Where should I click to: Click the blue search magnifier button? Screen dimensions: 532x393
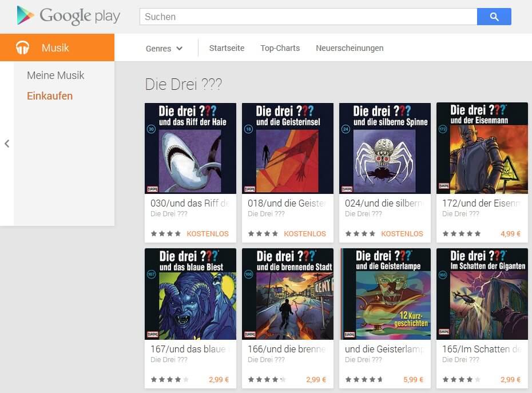click(x=494, y=17)
